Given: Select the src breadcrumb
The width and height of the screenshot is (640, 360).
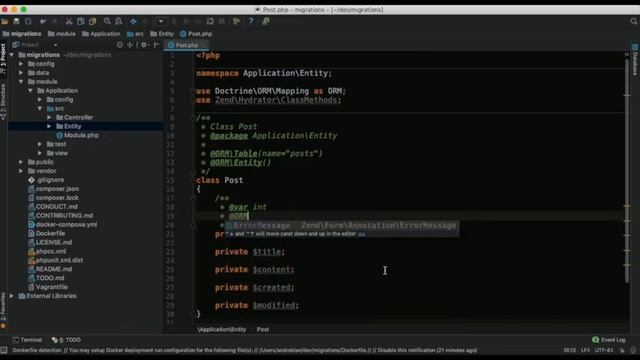Looking at the screenshot, I should [x=135, y=34].
